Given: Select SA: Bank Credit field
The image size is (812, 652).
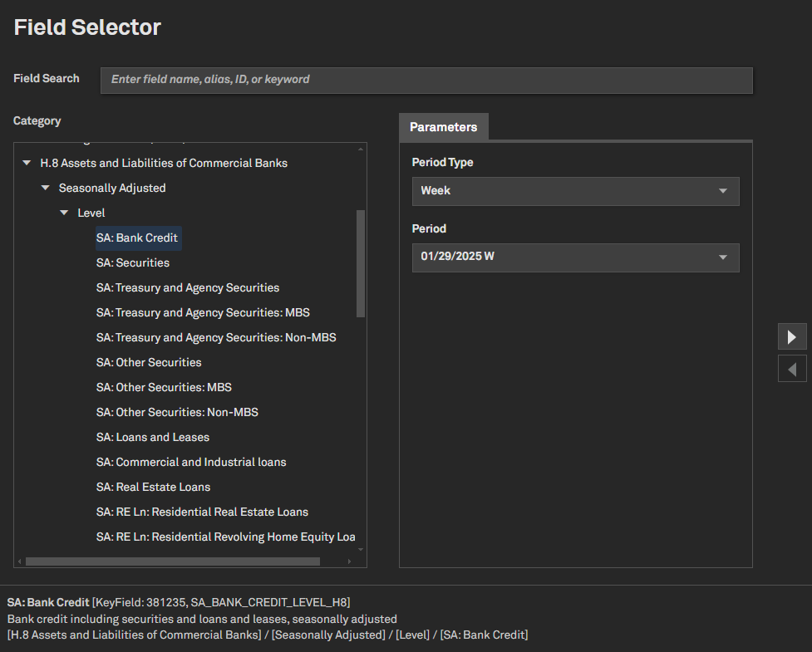Looking at the screenshot, I should 138,238.
